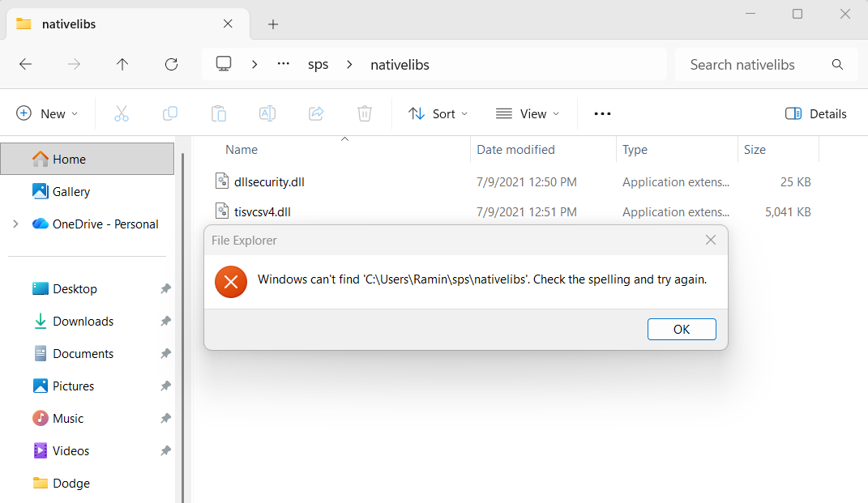868x503 pixels.
Task: Open the View layout dropdown
Action: tap(527, 113)
